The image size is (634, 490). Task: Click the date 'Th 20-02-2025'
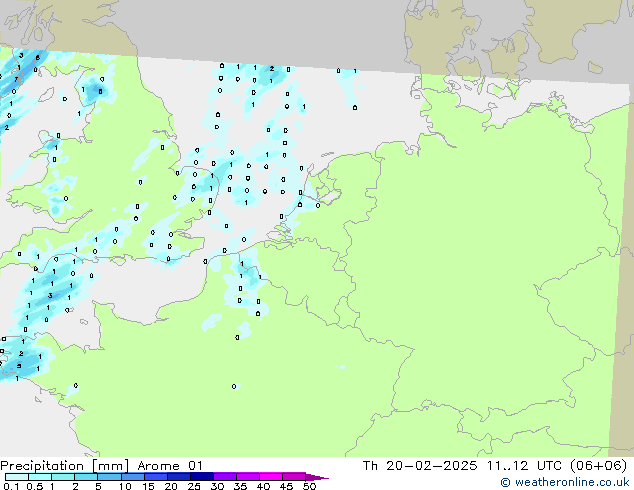(420, 465)
